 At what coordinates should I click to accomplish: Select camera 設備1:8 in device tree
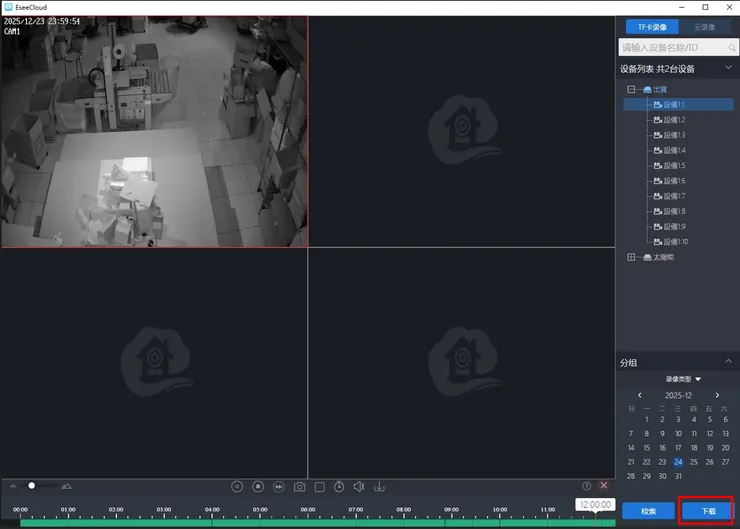[x=669, y=211]
